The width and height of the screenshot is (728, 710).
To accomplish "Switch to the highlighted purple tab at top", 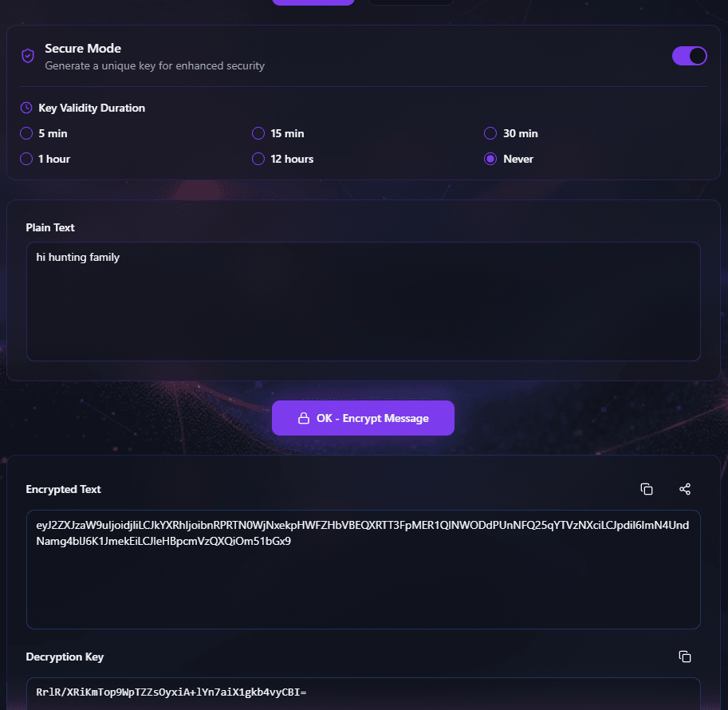I will 313,2.
